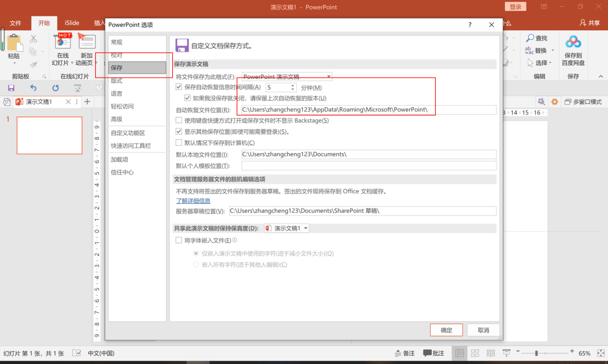608x364 pixels.
Task: Click the Replace icon
Action: coord(529,51)
